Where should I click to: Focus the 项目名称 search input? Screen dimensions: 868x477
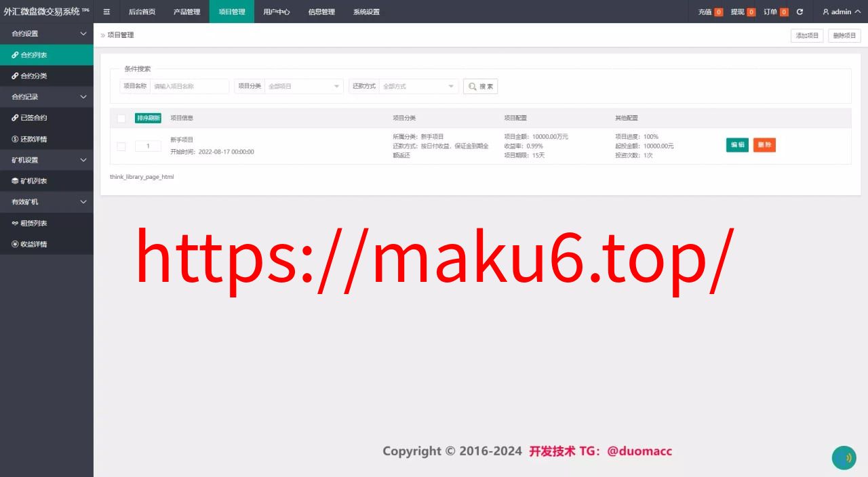click(x=189, y=86)
